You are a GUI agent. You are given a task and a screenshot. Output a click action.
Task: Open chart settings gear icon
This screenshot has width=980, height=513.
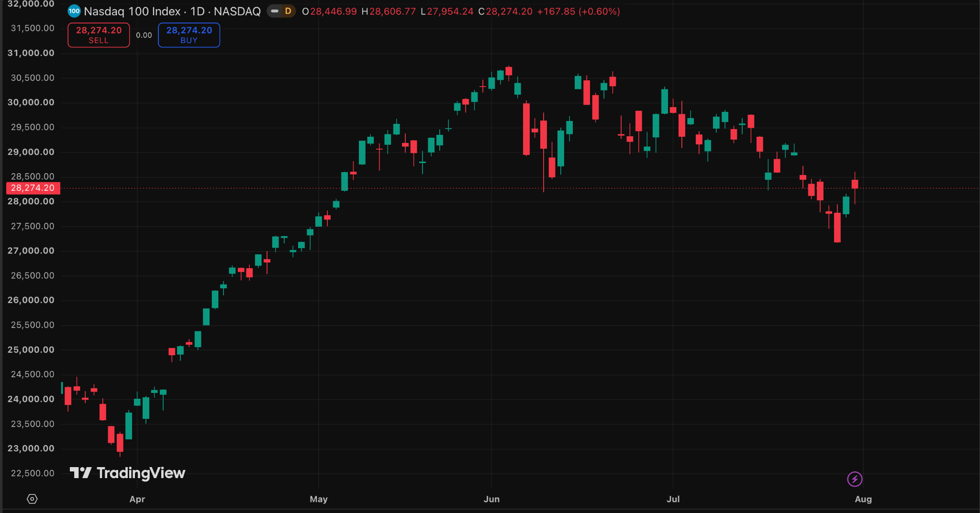(x=32, y=499)
